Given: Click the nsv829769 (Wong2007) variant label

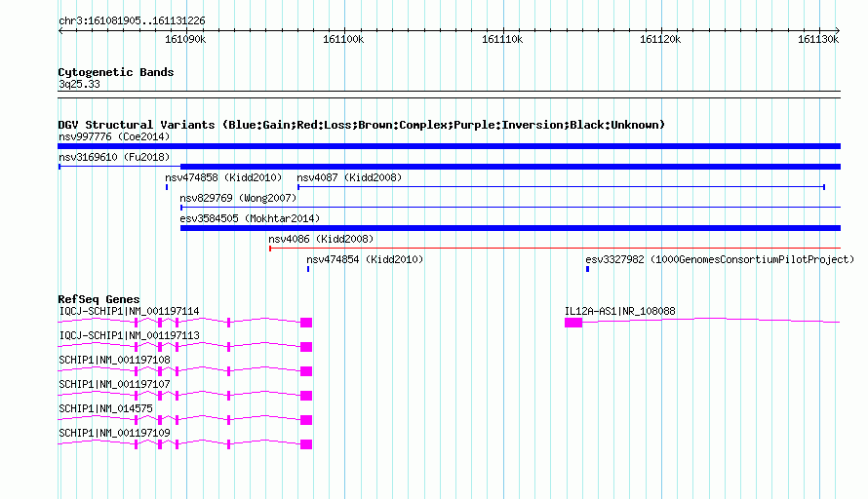Looking at the screenshot, I should [238, 198].
